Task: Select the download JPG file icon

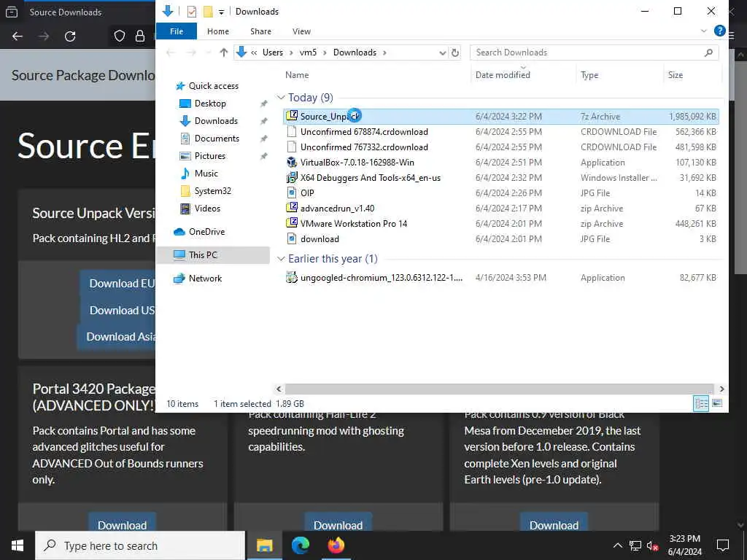Action: [x=292, y=238]
